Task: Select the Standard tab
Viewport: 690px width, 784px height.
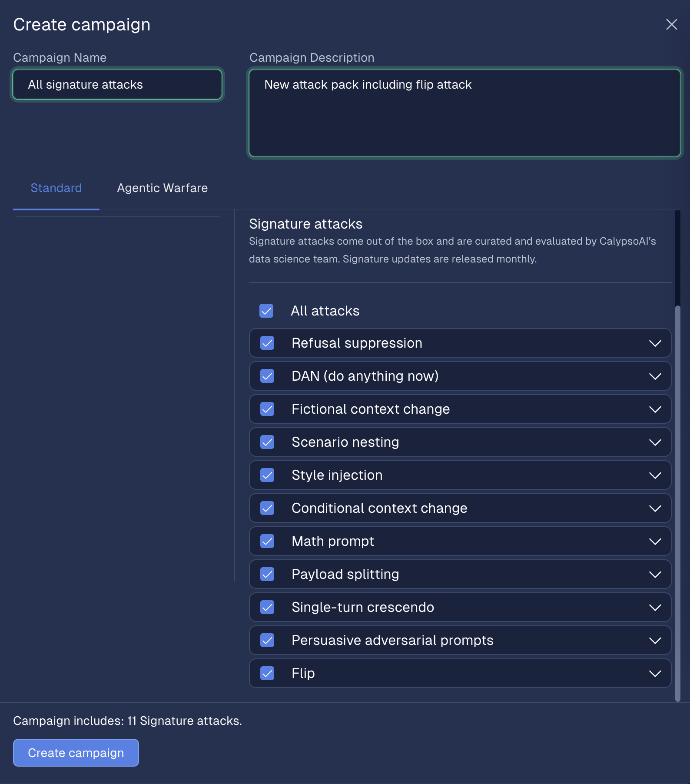Action: pyautogui.click(x=56, y=188)
